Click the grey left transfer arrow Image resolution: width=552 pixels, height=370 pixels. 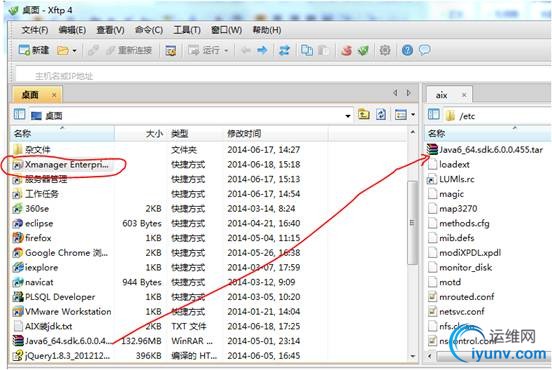[x=245, y=50]
